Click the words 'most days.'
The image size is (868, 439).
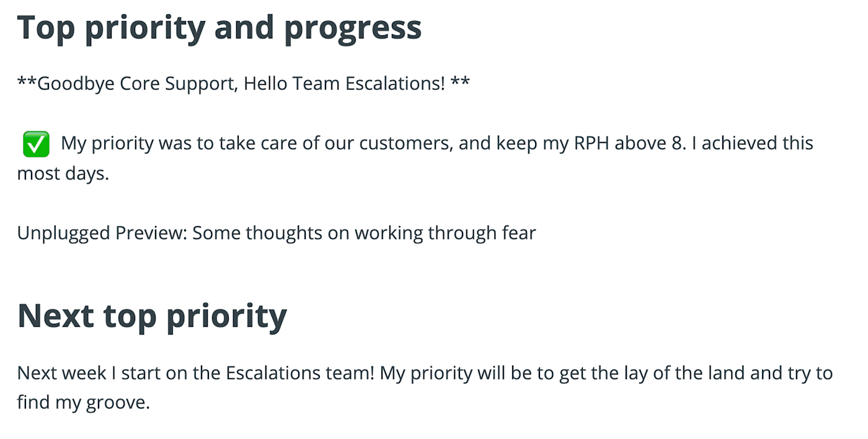(63, 174)
